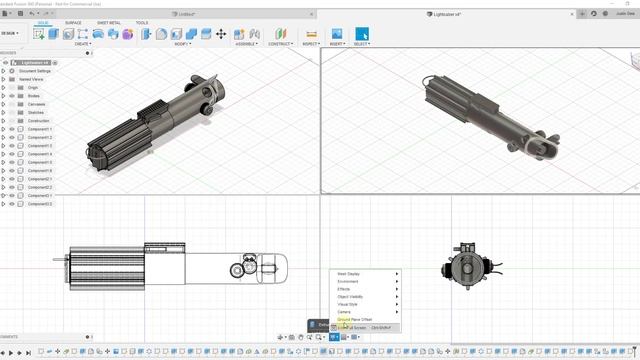Click the Joint icon in Assemble

(255, 34)
